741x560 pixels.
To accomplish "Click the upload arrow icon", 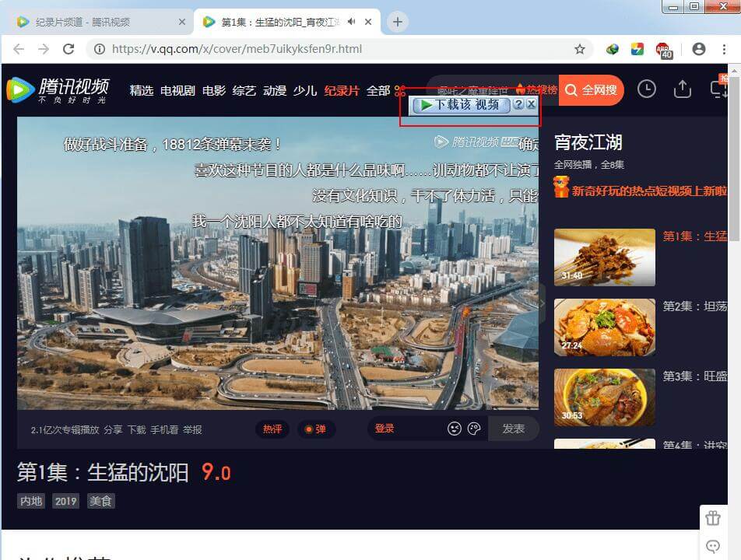I will 682,89.
